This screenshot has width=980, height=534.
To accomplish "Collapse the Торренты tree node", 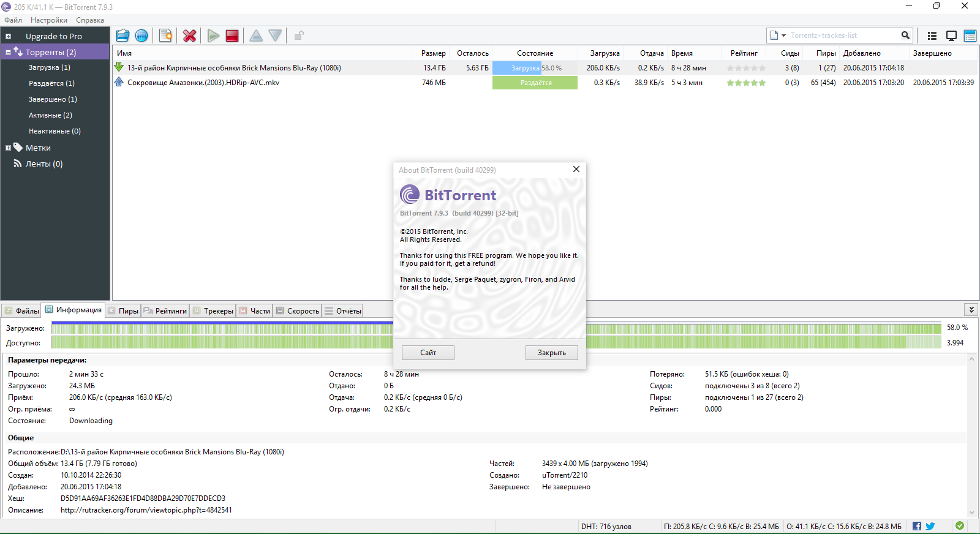I will tap(8, 53).
